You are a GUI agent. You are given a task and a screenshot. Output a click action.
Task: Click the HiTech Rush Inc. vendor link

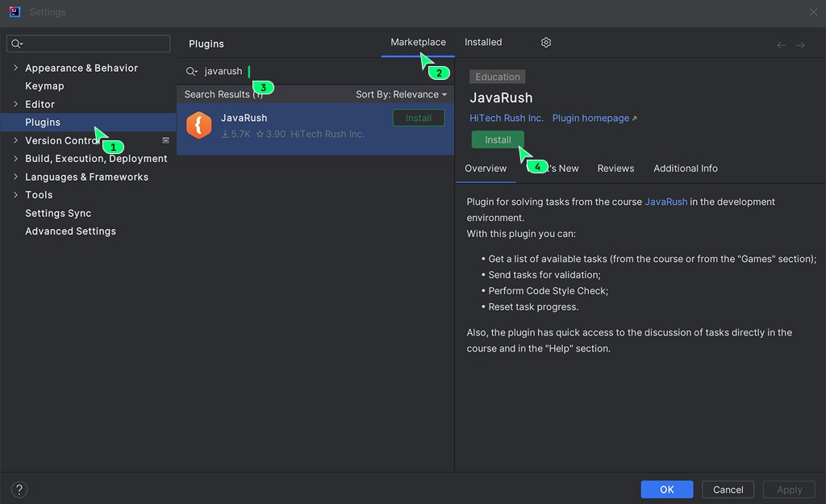tap(507, 119)
